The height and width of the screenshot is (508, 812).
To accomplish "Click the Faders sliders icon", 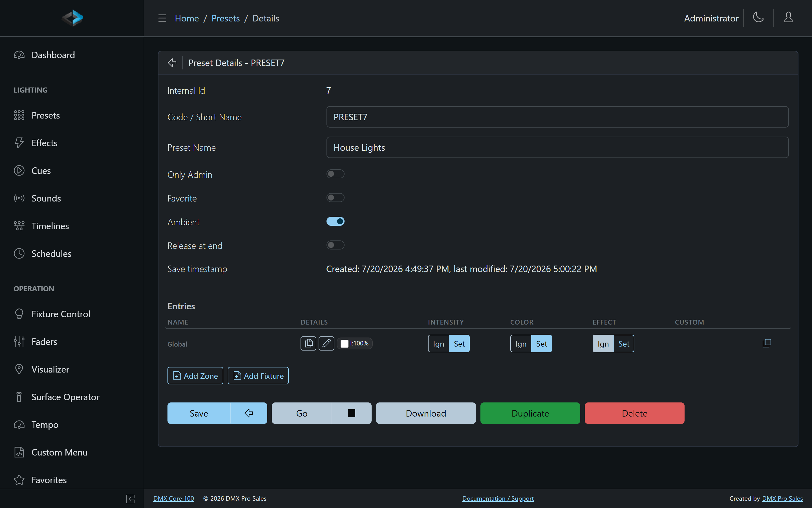I will pos(19,341).
